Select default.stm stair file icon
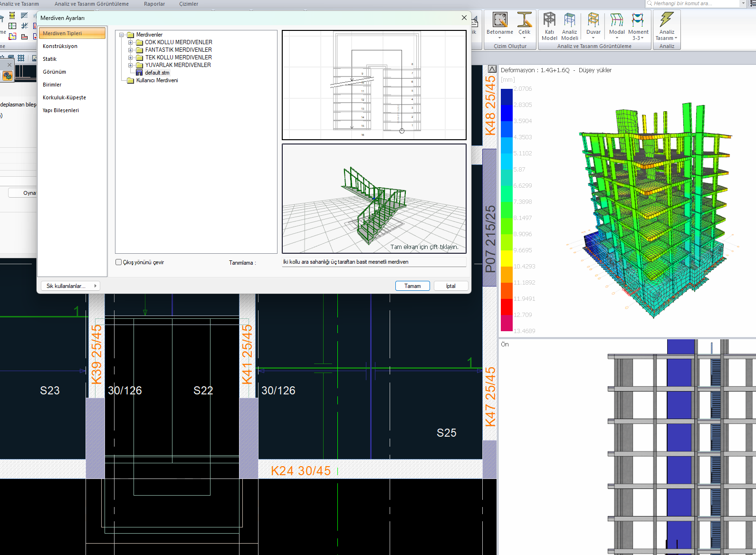The image size is (756, 555). [x=139, y=73]
